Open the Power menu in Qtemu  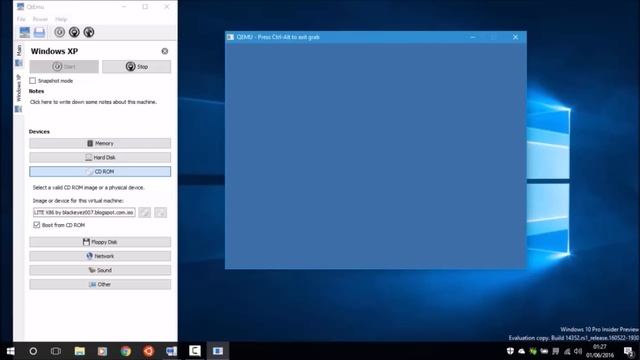pos(40,19)
